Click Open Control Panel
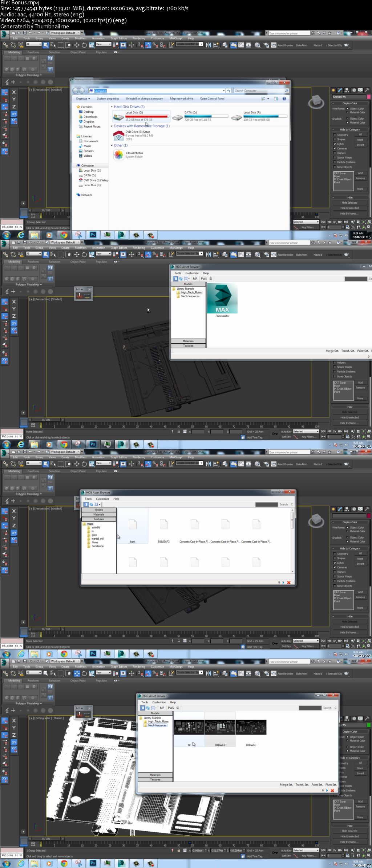372x868 pixels. (212, 99)
